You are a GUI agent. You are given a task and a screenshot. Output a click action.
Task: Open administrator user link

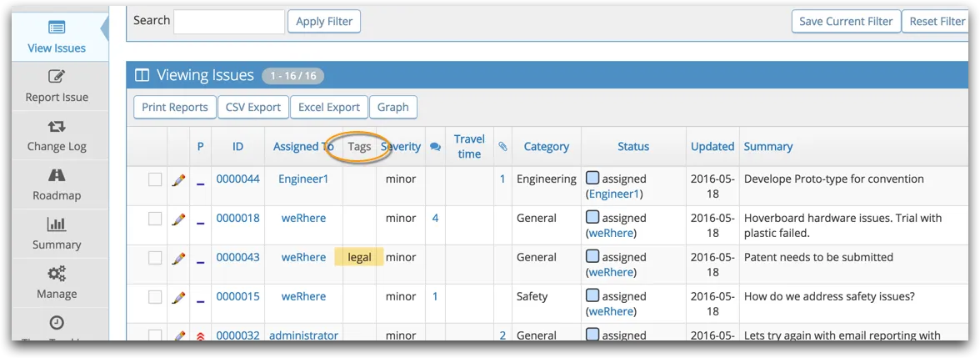[x=303, y=335]
